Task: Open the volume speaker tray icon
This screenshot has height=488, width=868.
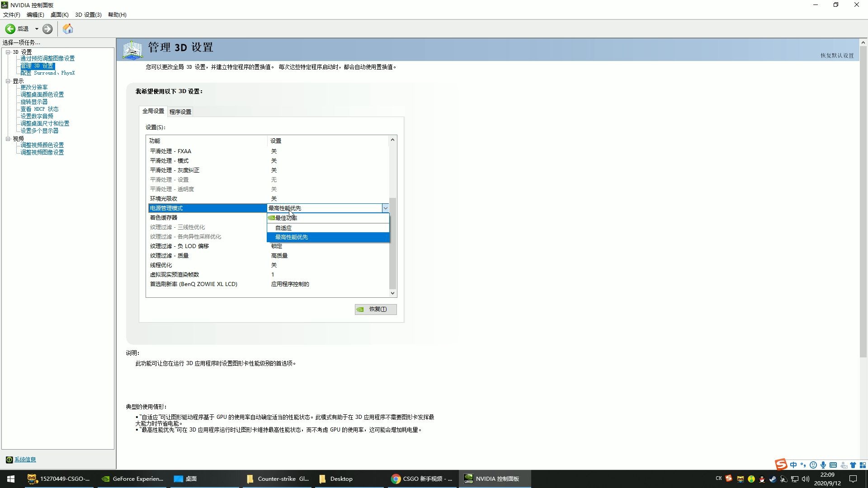Action: (806, 479)
